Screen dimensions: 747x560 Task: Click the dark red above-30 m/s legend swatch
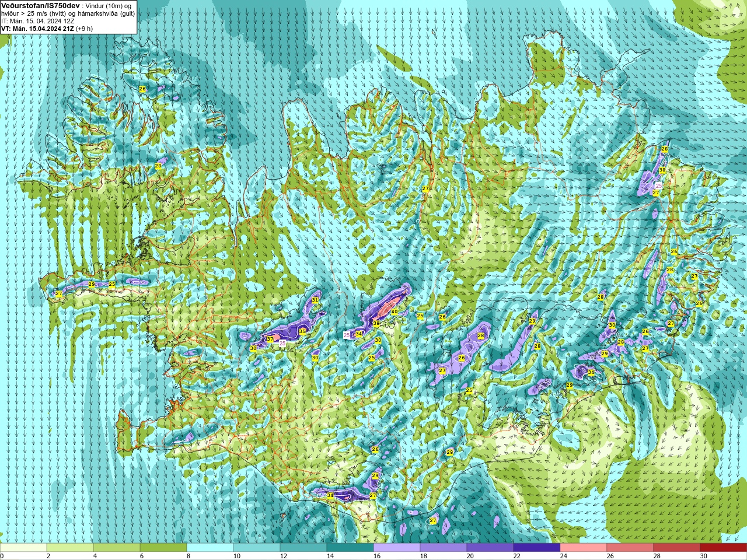point(724,548)
